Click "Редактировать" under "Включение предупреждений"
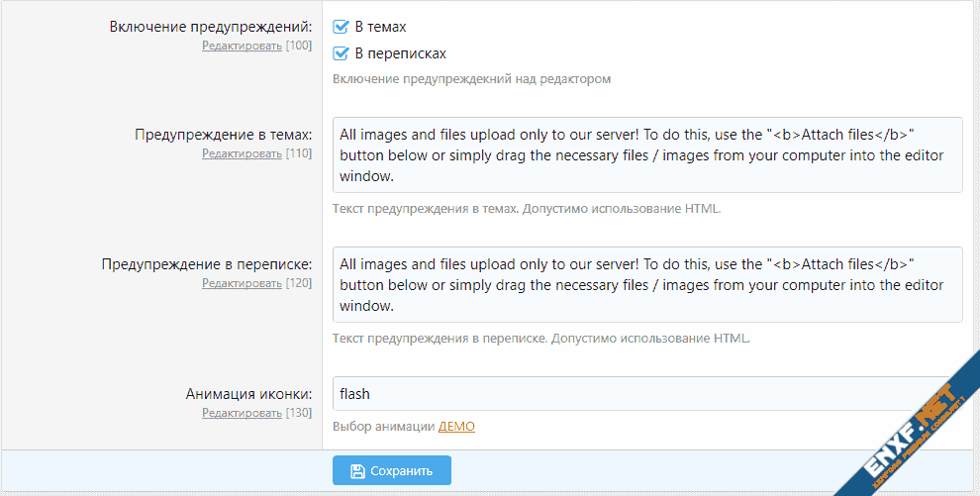The height and width of the screenshot is (496, 980). click(242, 46)
